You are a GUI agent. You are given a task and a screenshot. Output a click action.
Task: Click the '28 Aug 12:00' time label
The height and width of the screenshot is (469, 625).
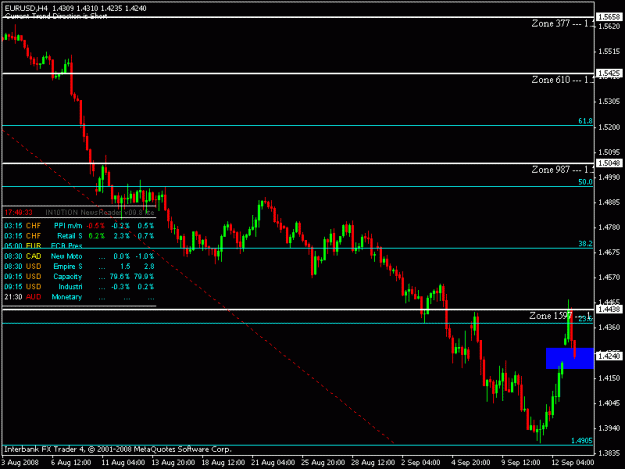(373, 463)
